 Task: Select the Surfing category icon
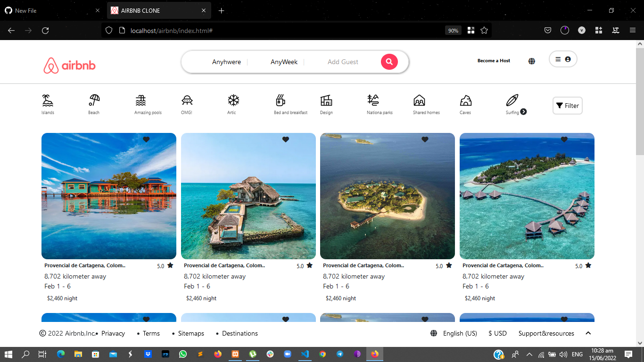pyautogui.click(x=512, y=100)
